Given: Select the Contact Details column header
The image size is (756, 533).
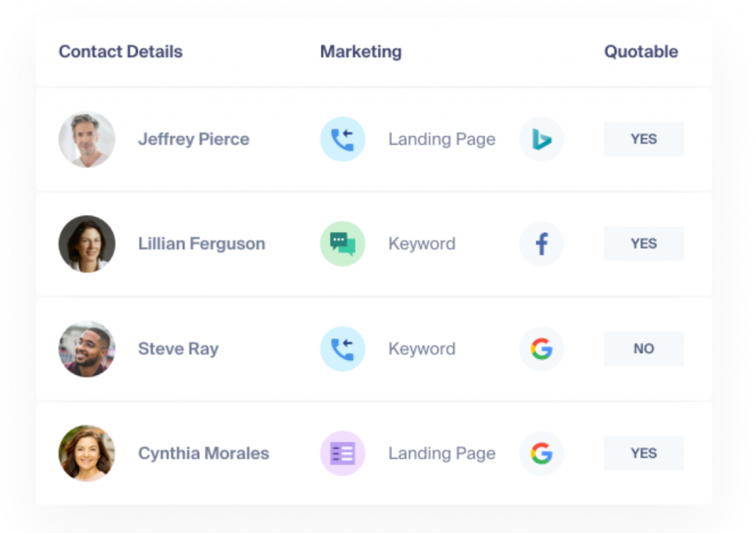Looking at the screenshot, I should 120,52.
